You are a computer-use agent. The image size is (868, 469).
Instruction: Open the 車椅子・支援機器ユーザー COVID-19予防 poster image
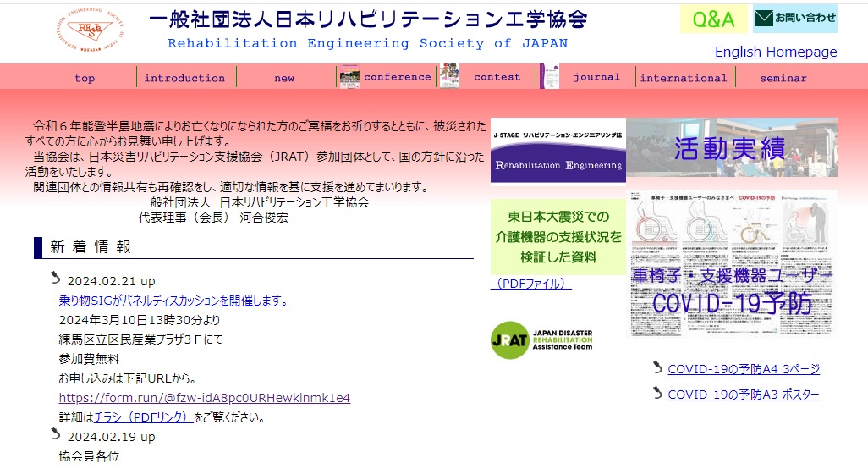click(x=732, y=263)
